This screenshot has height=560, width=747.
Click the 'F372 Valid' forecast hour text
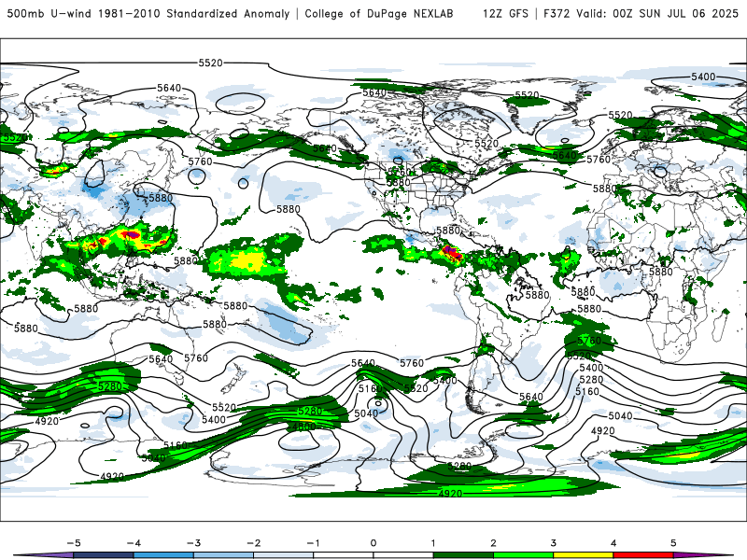(574, 14)
